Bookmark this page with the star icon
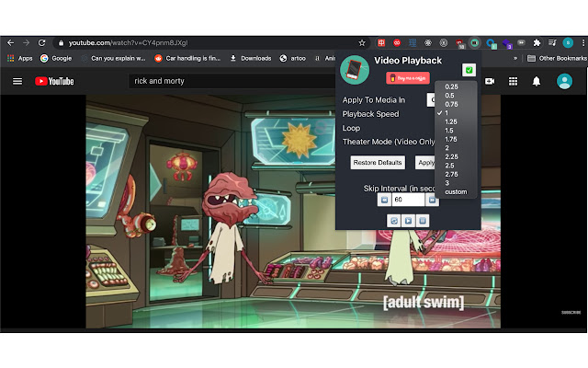This screenshot has width=588, height=368. [x=362, y=43]
